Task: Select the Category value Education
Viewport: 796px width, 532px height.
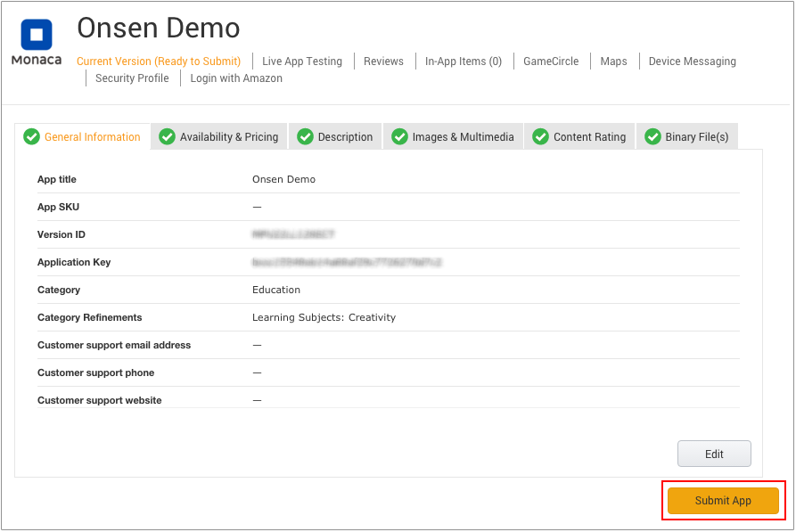Action: 276,290
